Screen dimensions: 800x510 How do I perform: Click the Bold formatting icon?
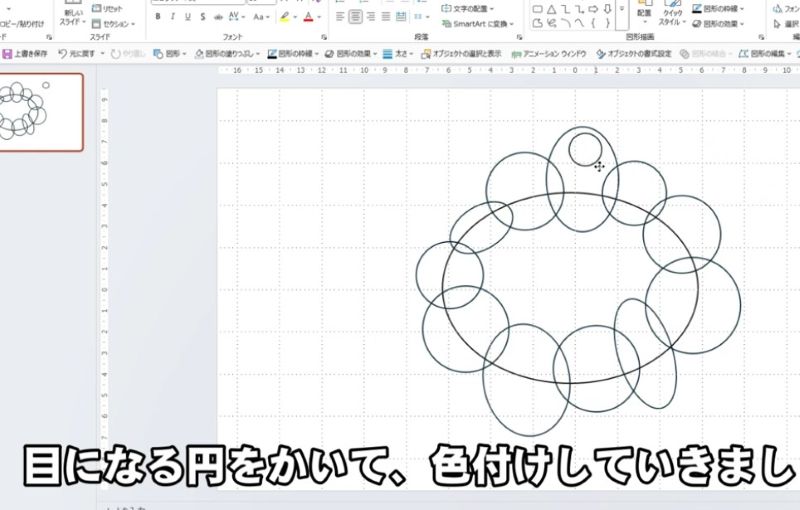[x=158, y=17]
